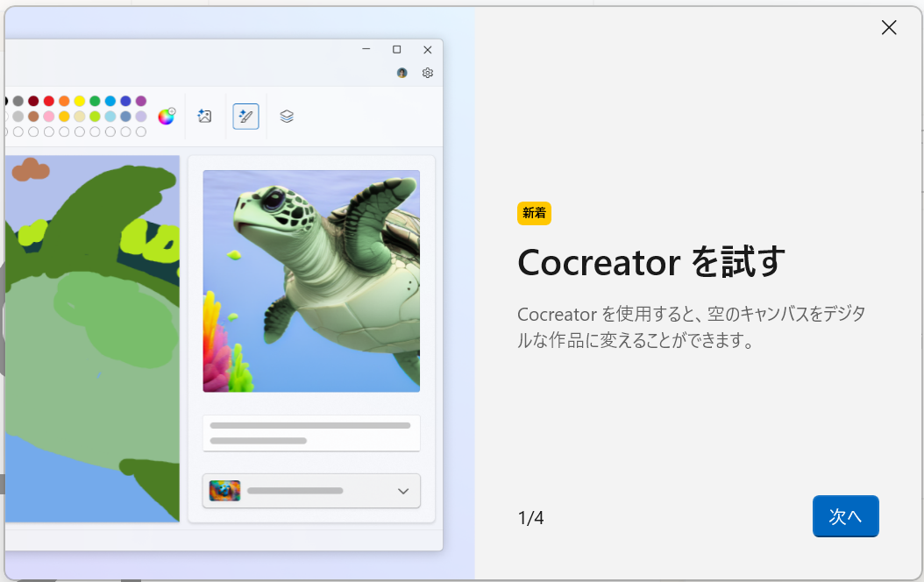Expand the style dropdown chevron in preview
The width and height of the screenshot is (924, 582).
(403, 491)
